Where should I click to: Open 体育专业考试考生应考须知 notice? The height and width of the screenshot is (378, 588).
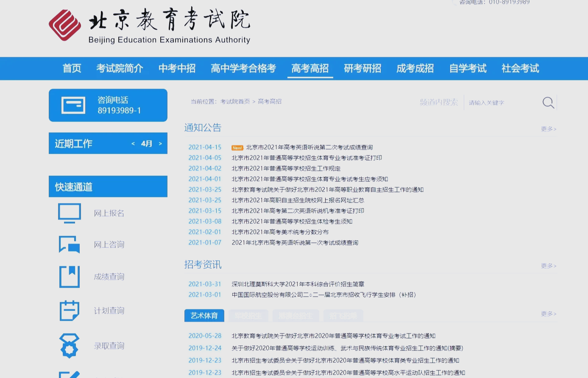point(309,179)
